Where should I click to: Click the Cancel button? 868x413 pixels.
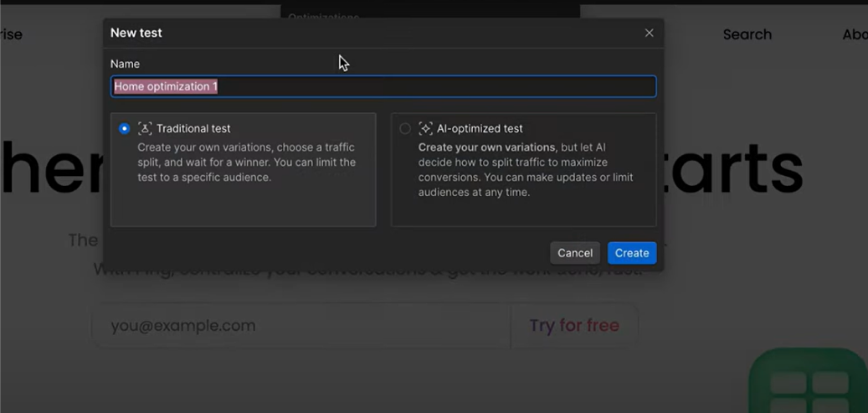pos(575,253)
